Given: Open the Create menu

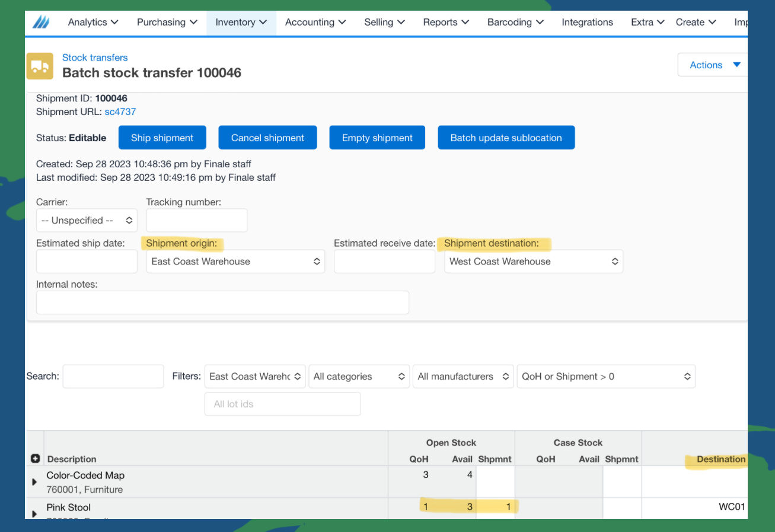Looking at the screenshot, I should (x=696, y=22).
